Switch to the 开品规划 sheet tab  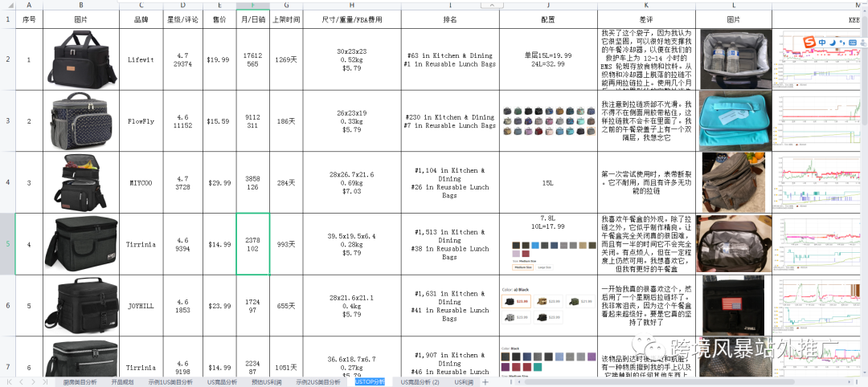coord(122,382)
